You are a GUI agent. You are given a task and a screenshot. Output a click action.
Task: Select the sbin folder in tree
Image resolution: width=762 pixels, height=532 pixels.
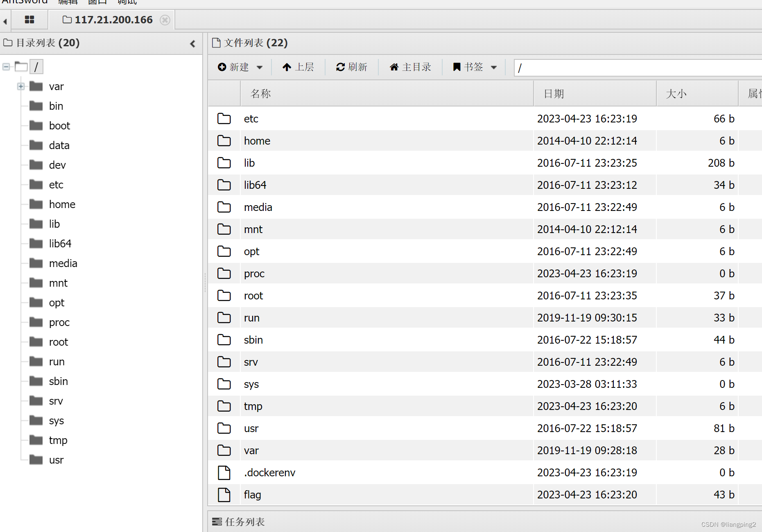tap(58, 381)
